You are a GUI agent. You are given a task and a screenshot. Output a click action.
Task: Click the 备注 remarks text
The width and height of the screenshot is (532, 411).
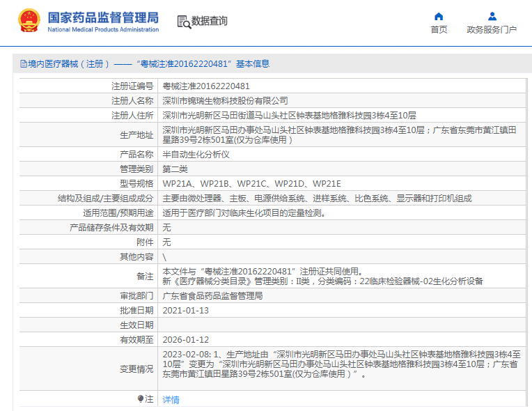coord(322,277)
